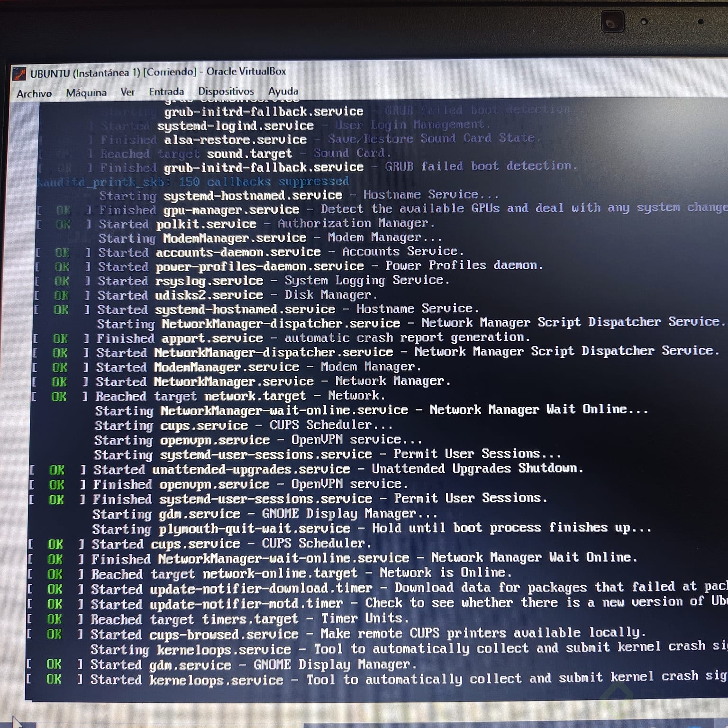Click the "Reached target network-online.target" line
Image resolution: width=728 pixels, height=728 pixels.
coord(270,573)
